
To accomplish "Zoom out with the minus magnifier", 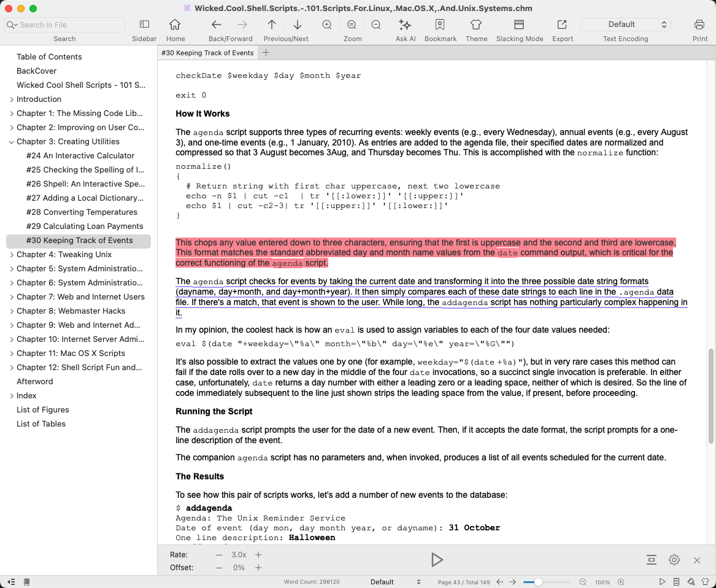I will coord(376,24).
